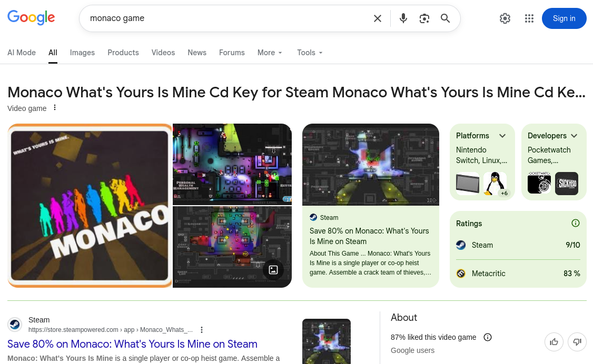Expand the Platforms card
The image size is (593, 364).
(x=502, y=136)
